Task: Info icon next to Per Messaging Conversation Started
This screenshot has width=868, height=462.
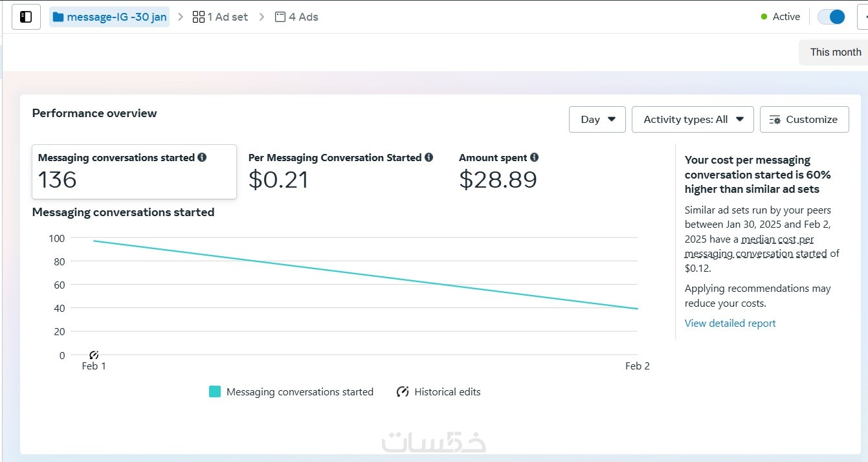Action: 428,157
